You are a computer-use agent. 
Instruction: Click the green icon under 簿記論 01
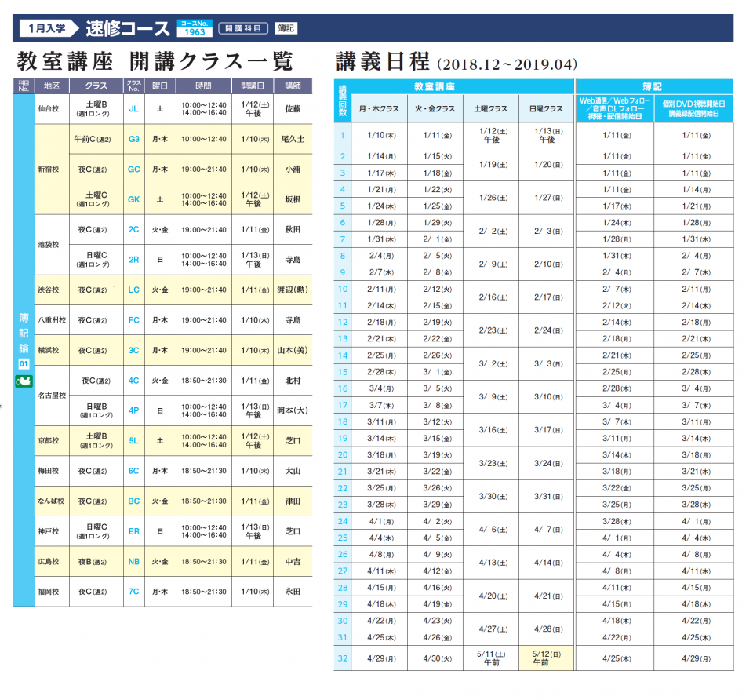24,381
